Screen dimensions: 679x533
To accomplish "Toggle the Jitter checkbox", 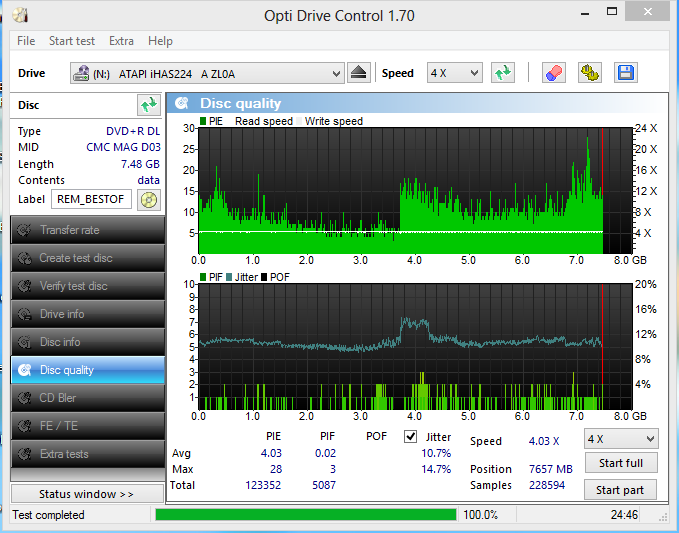I will [x=410, y=436].
